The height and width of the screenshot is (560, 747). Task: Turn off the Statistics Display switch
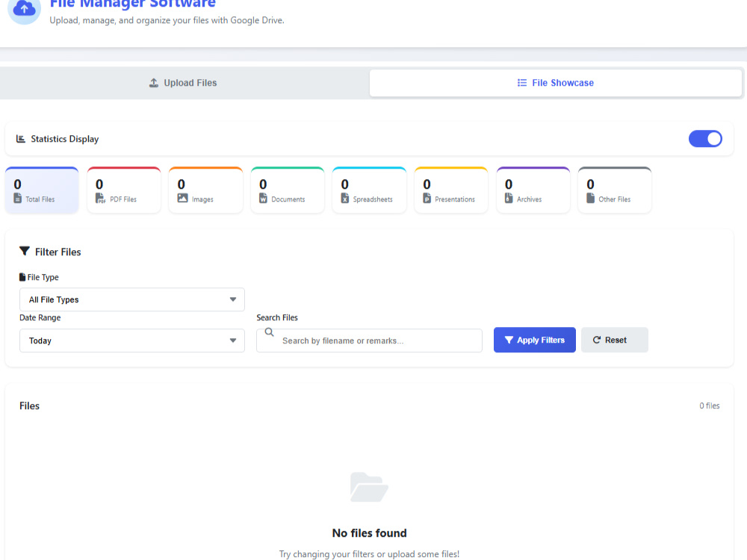tap(705, 139)
